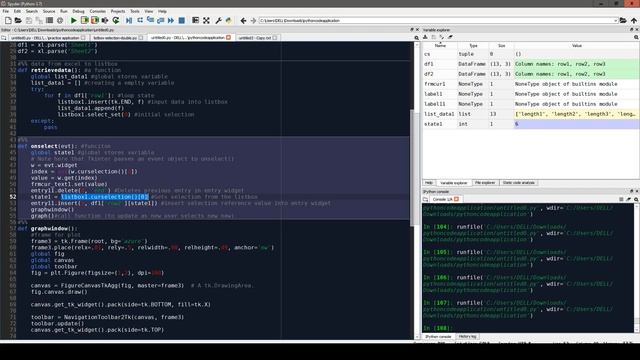Open the IPython console options icon

tap(636, 199)
